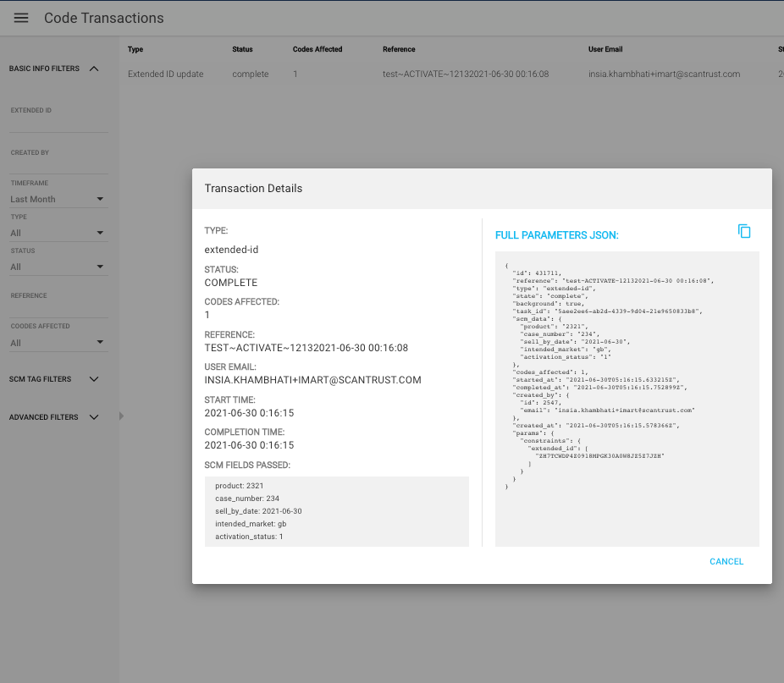The height and width of the screenshot is (683, 784).
Task: Copy full parameters JSON to clipboard
Action: point(744,231)
